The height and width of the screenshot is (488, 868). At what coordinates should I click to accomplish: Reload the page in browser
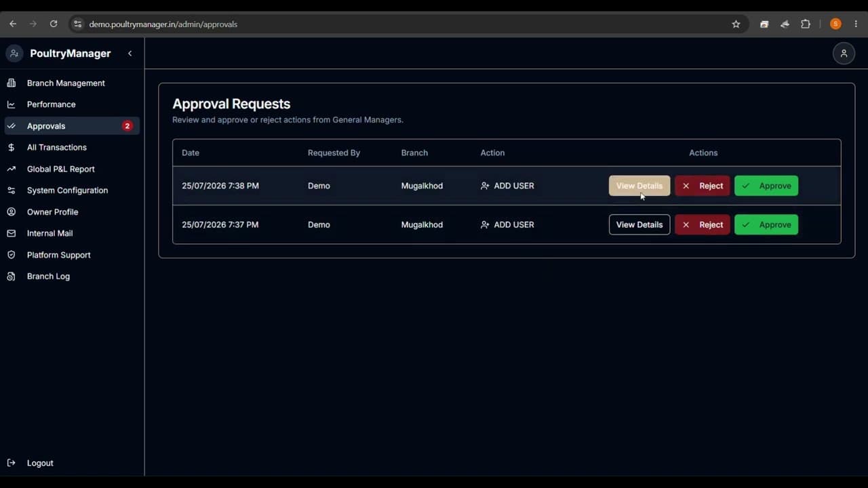click(x=54, y=24)
